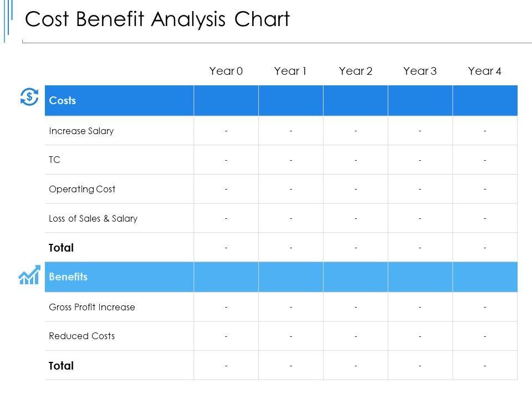Click the Year 0 cell for Increase Salary
532x399 pixels.
226,131
